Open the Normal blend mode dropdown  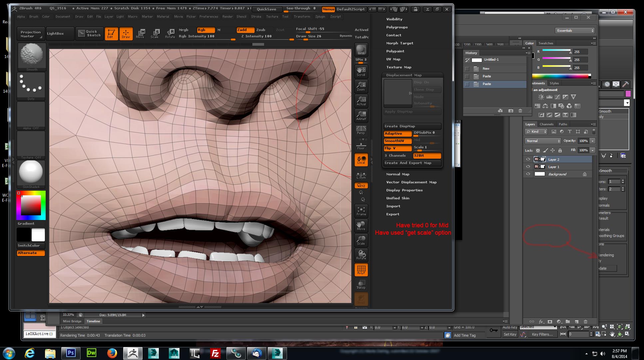543,141
